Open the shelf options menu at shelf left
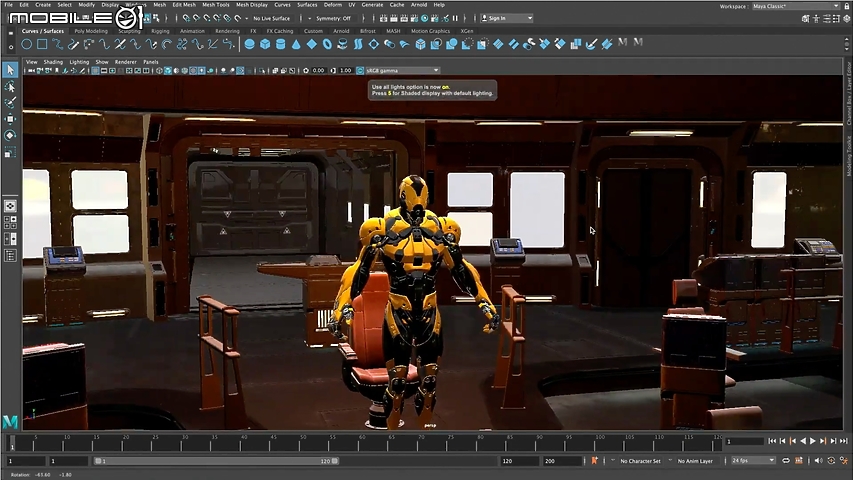Image resolution: width=854 pixels, height=480 pixels. coord(10,47)
